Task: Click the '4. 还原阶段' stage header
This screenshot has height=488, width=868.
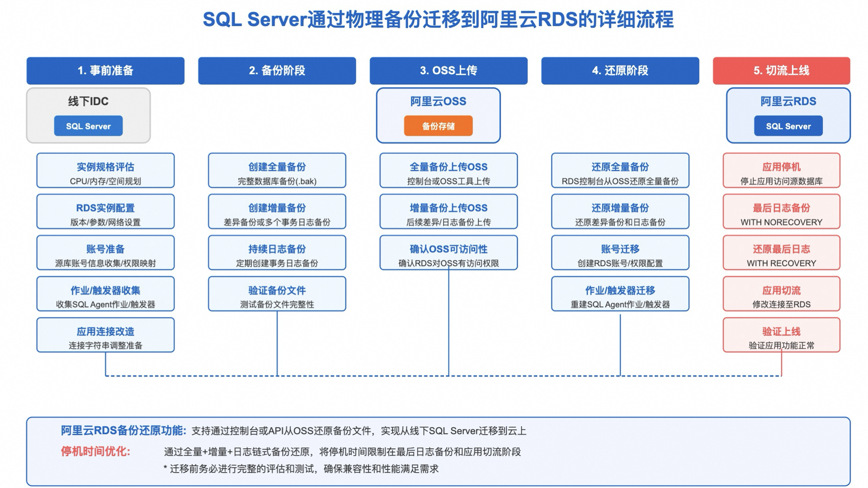Action: tap(620, 70)
